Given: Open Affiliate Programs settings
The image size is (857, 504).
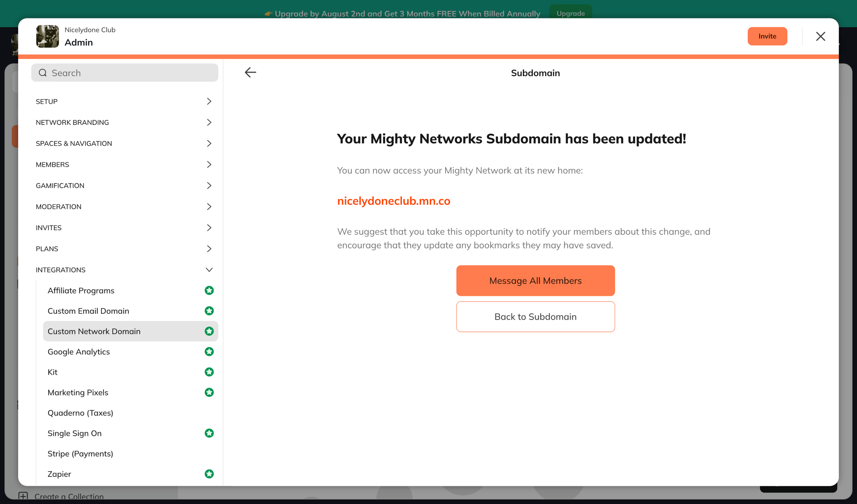Looking at the screenshot, I should tap(131, 291).
